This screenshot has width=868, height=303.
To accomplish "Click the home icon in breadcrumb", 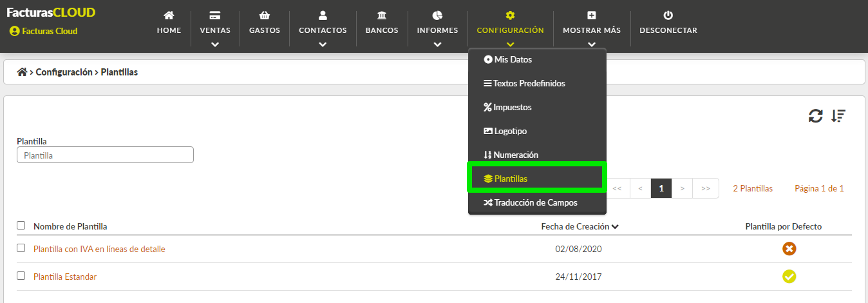I will click(22, 72).
